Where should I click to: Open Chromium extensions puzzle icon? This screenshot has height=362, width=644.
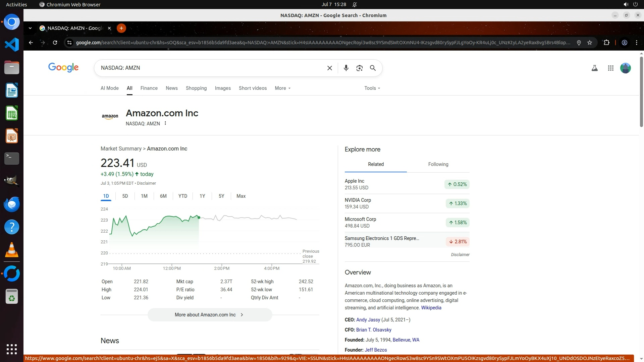tap(606, 43)
